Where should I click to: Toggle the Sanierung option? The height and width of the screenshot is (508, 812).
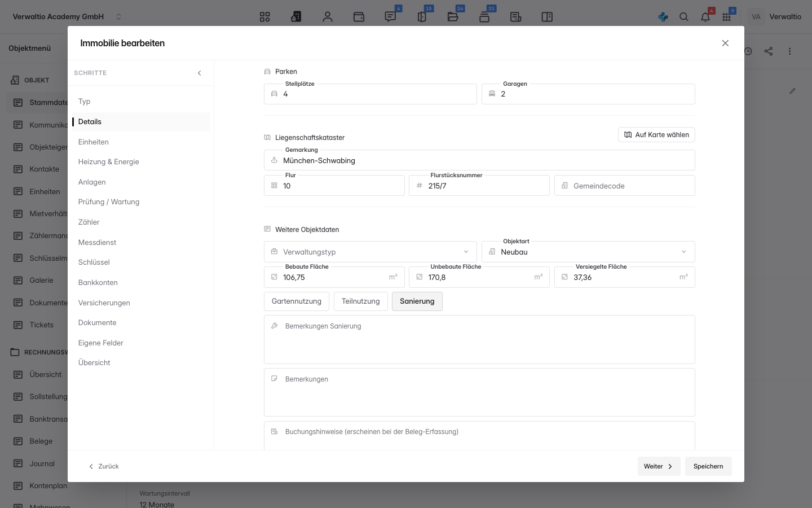(417, 301)
